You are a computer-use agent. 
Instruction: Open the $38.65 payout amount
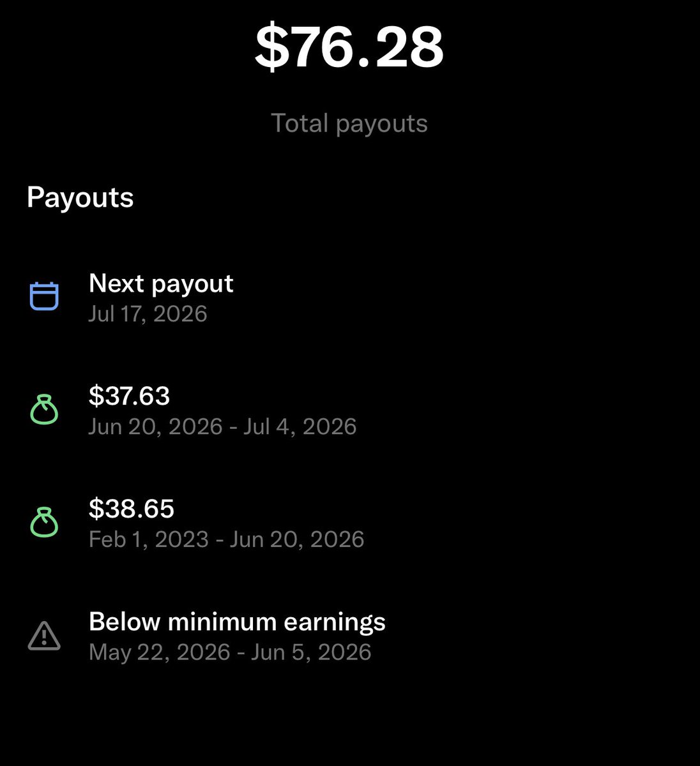coord(132,509)
